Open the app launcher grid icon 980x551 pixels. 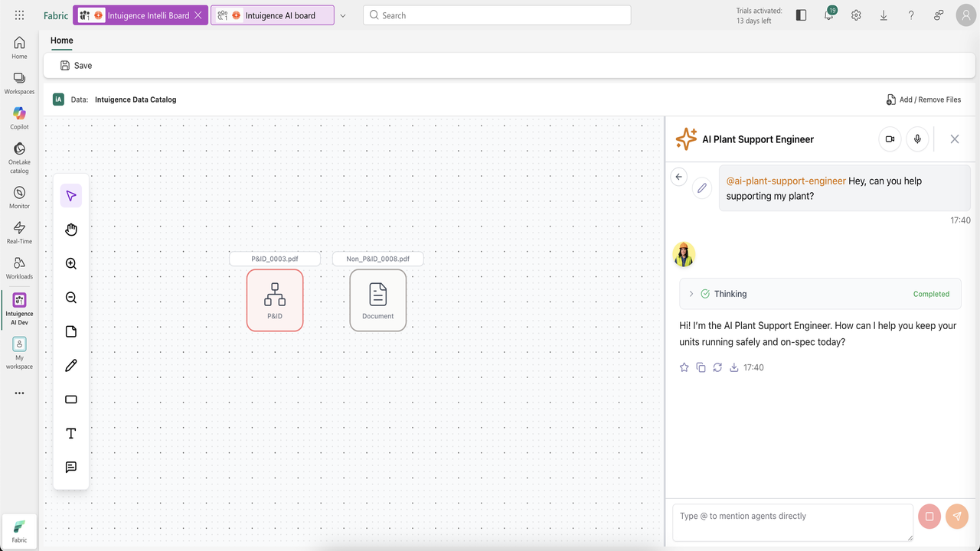[19, 15]
